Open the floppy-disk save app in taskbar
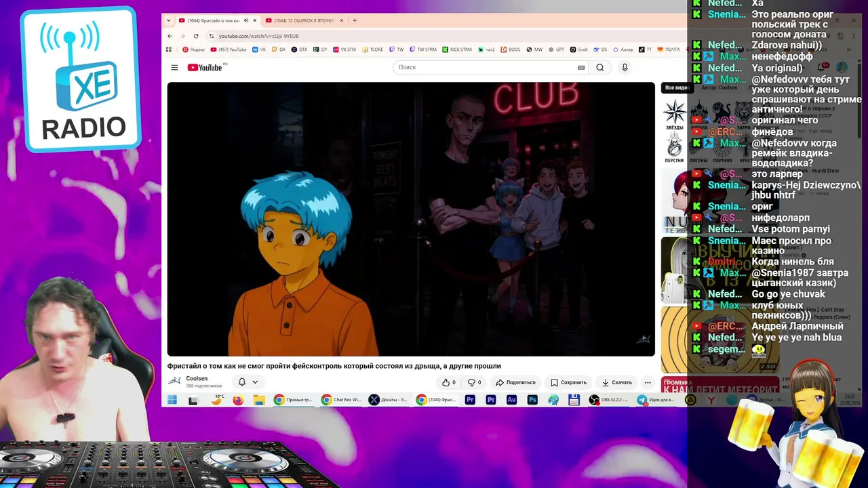Viewport: 868px width, 488px height. (x=574, y=401)
